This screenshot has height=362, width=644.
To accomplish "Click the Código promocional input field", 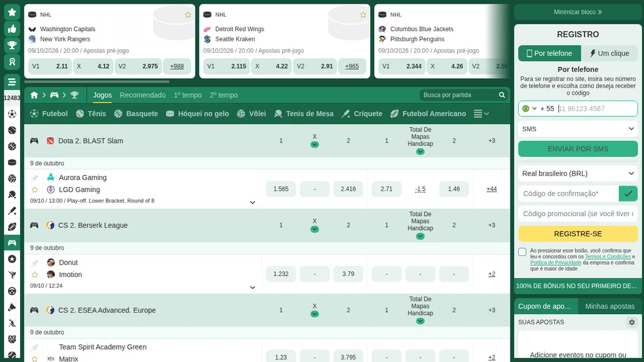I will (x=578, y=214).
